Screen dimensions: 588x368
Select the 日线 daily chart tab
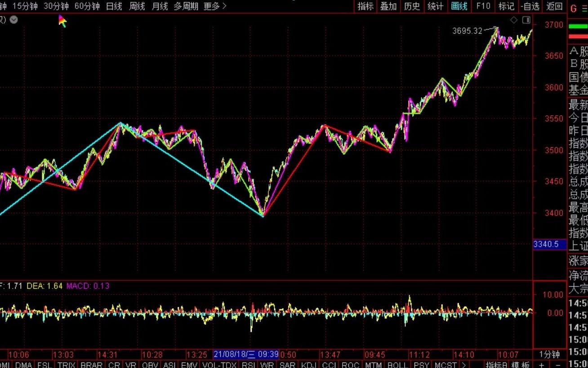(x=114, y=6)
